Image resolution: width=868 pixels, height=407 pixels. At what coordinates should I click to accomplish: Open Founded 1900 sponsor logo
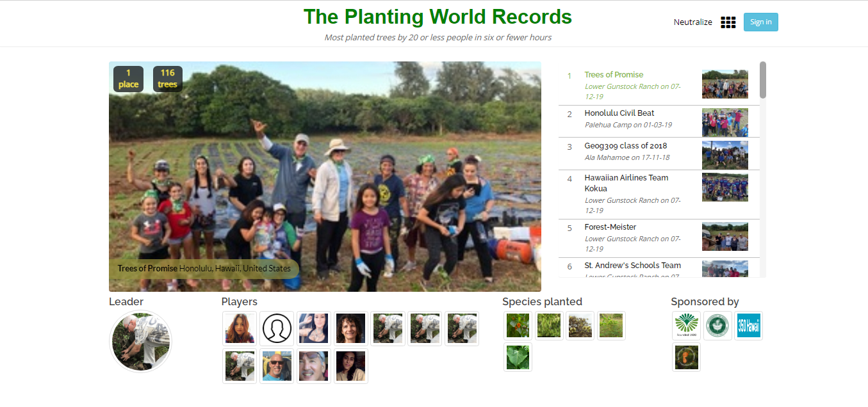(x=687, y=326)
